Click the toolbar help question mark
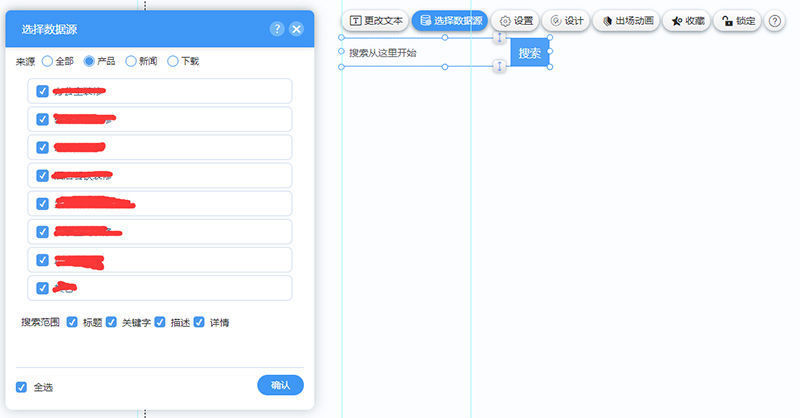This screenshot has height=418, width=800. coord(775,21)
